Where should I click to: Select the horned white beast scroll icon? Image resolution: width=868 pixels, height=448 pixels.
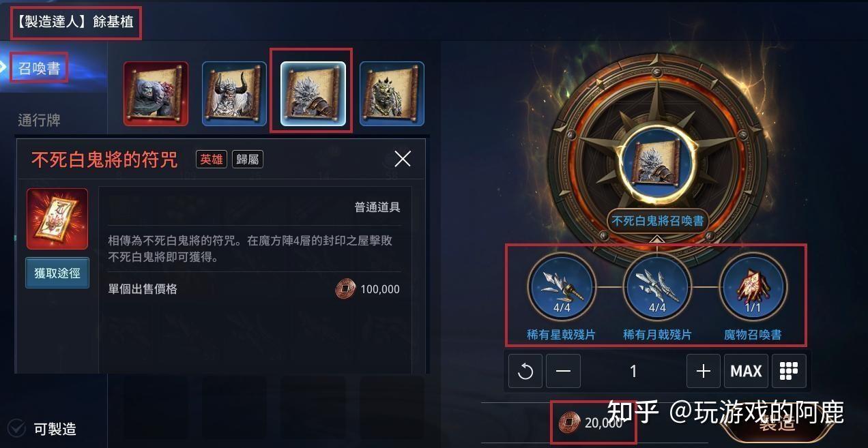234,93
